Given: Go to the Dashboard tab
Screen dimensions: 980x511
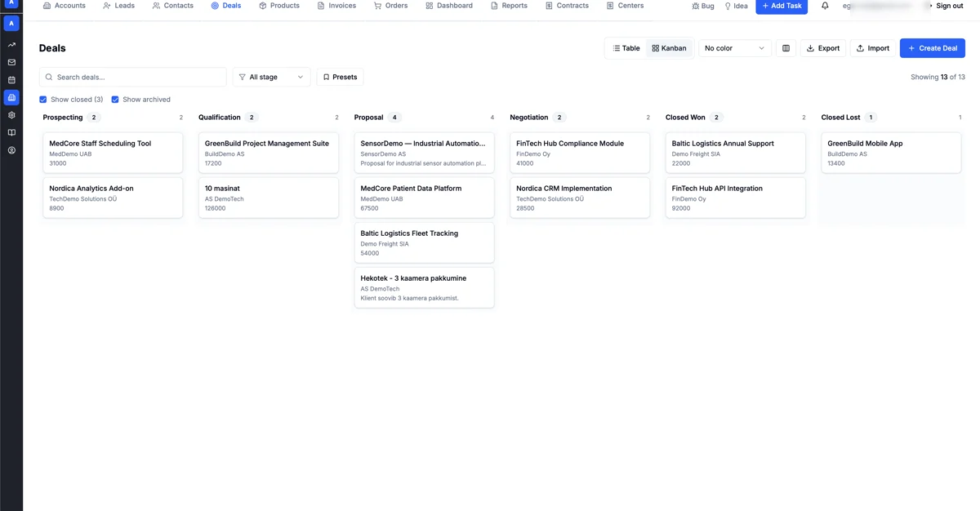Looking at the screenshot, I should click(x=449, y=6).
